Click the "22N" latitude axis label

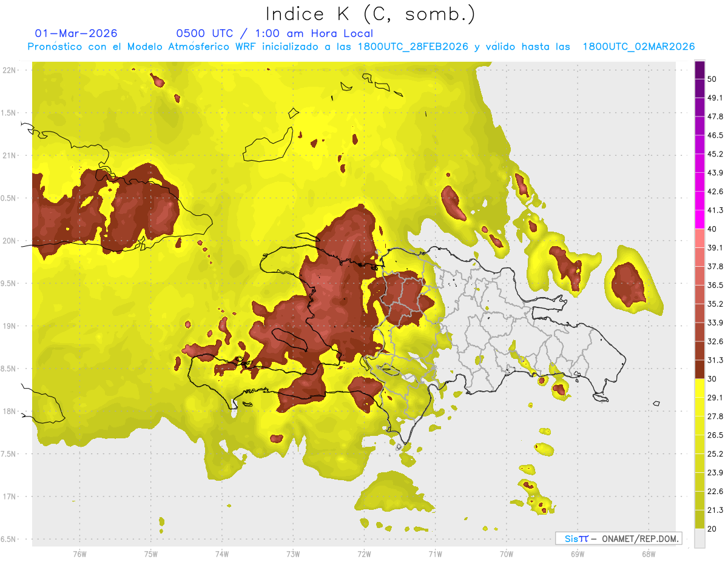pyautogui.click(x=9, y=70)
